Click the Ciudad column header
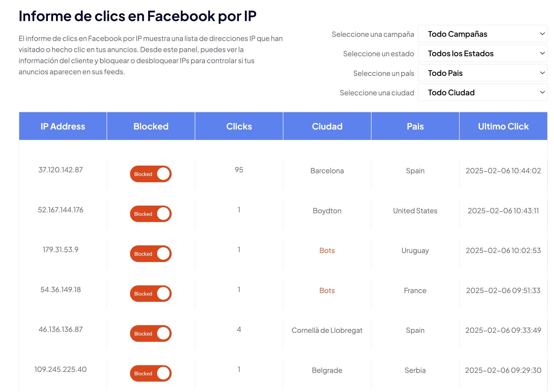Viewport: 554px width, 392px height. point(327,126)
